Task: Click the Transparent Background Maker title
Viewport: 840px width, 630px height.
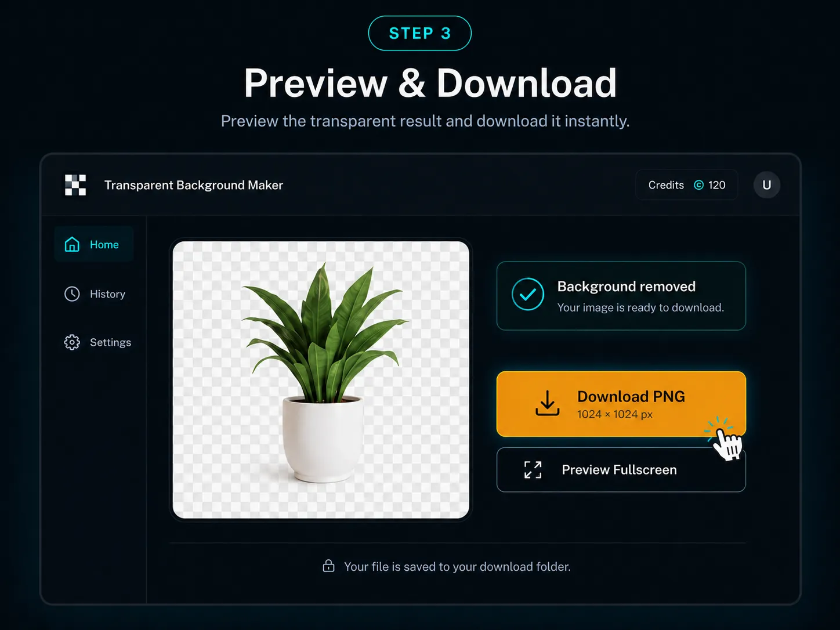Action: point(194,185)
